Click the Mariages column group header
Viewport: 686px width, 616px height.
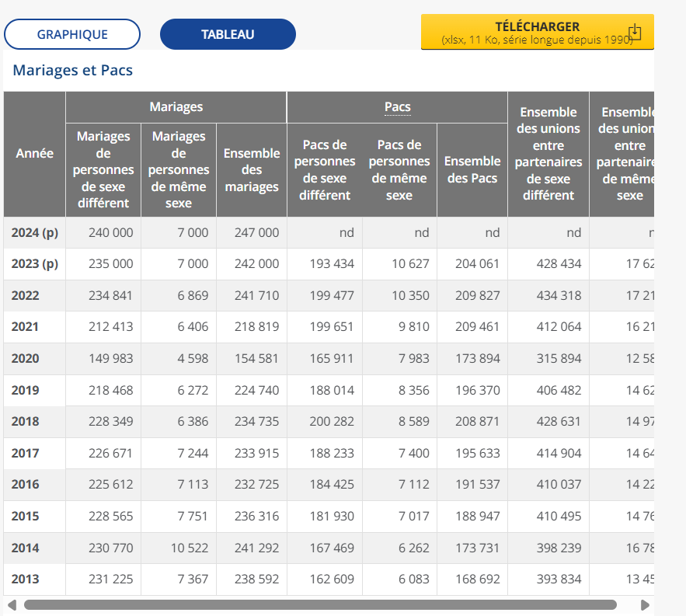(176, 107)
